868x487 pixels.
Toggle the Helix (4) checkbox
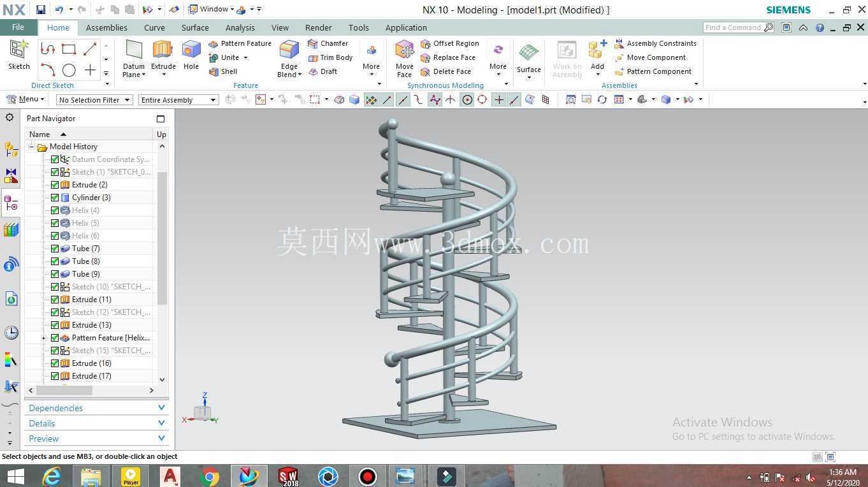[55, 210]
